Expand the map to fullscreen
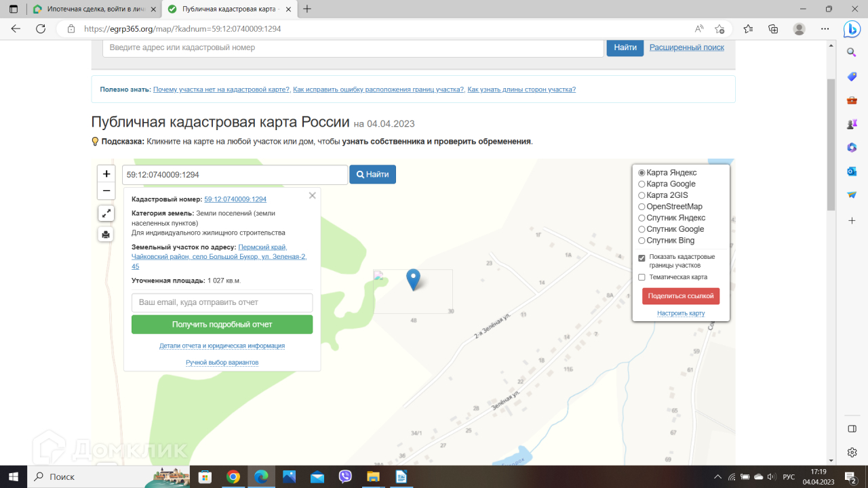 pyautogui.click(x=106, y=213)
